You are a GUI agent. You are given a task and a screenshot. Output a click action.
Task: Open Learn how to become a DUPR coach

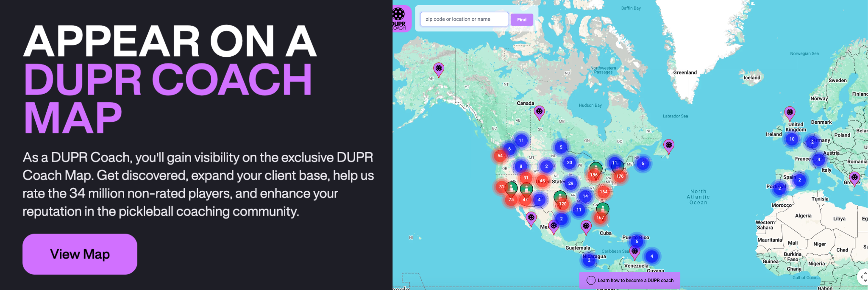630,280
